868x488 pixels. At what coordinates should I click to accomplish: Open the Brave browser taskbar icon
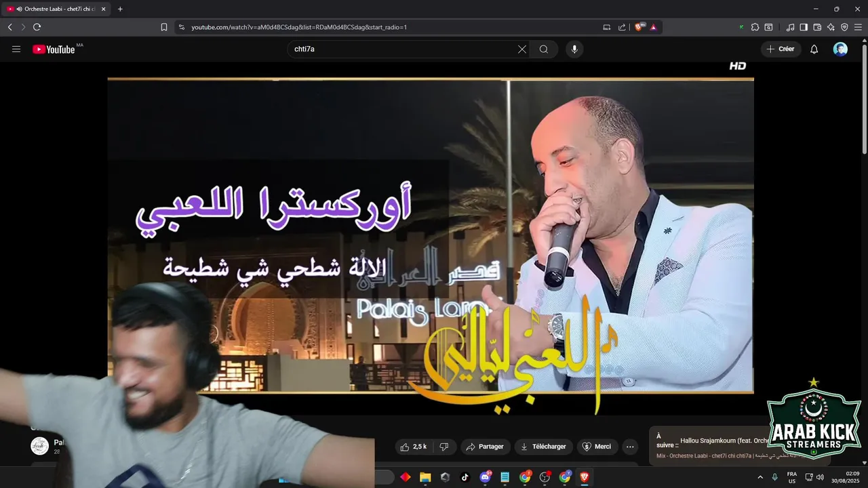[585, 477]
